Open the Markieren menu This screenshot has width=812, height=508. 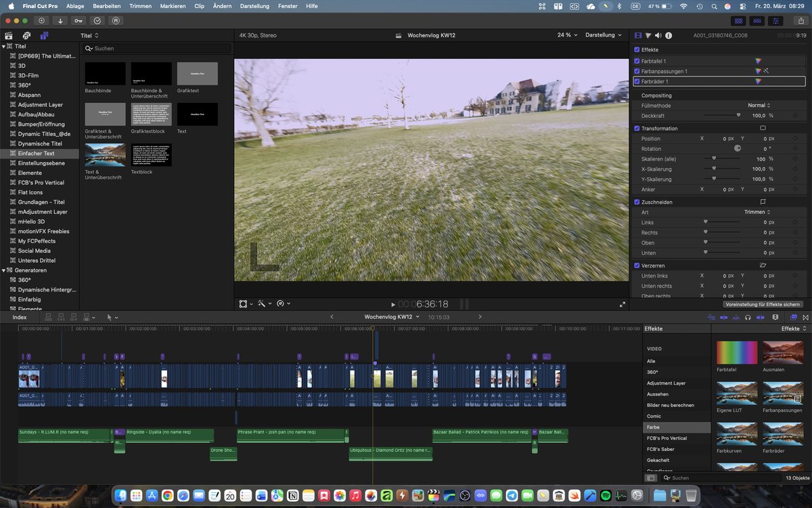(x=173, y=6)
